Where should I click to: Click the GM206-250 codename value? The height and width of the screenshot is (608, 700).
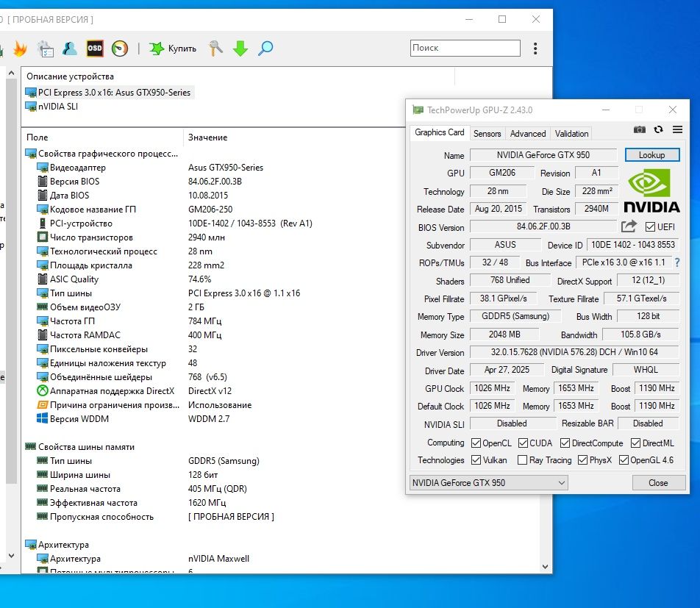[x=210, y=210]
